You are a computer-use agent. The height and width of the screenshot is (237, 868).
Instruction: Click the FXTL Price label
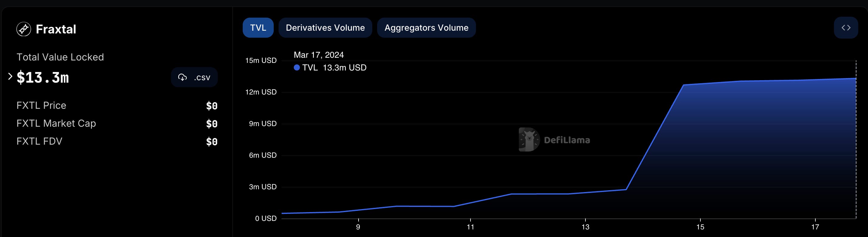pyautogui.click(x=41, y=105)
